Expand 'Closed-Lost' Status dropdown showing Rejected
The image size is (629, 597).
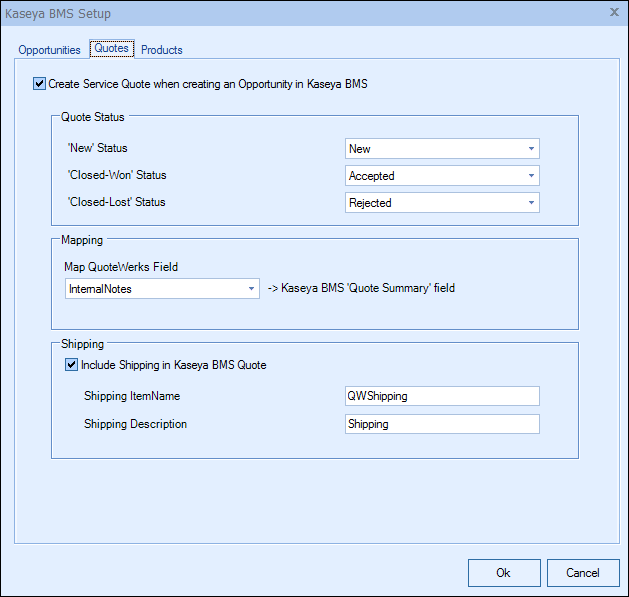pyautogui.click(x=441, y=203)
